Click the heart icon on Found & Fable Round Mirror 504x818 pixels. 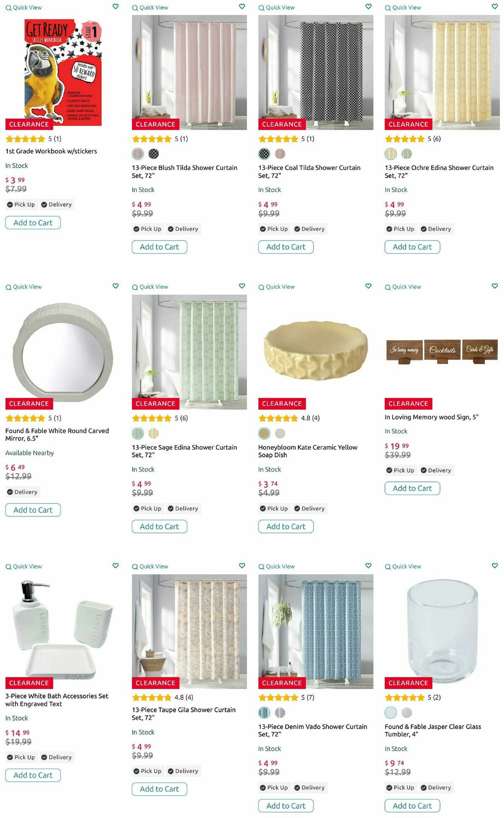click(115, 286)
